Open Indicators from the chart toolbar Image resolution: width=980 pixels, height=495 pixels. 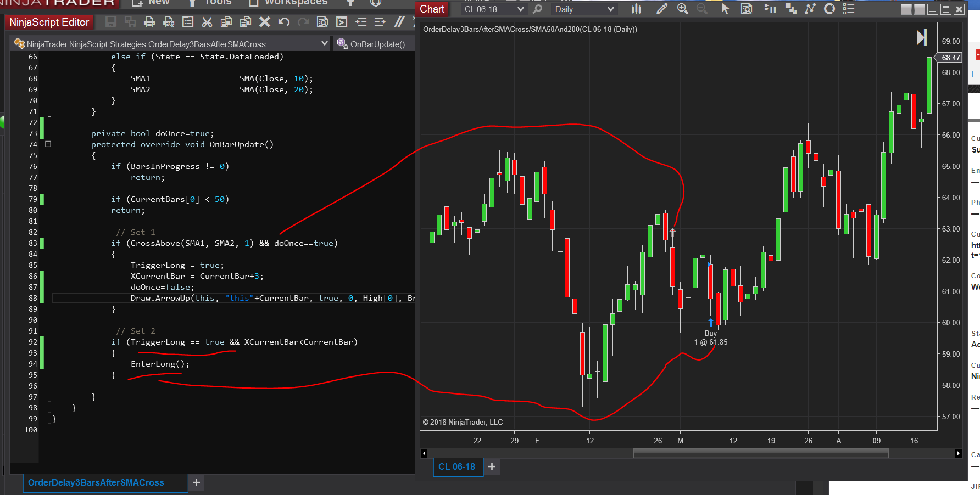(x=810, y=9)
